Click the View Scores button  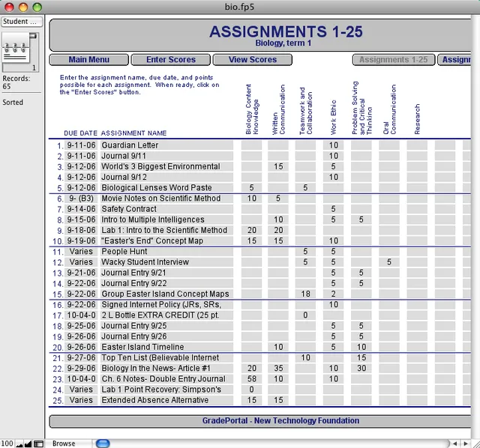[253, 60]
